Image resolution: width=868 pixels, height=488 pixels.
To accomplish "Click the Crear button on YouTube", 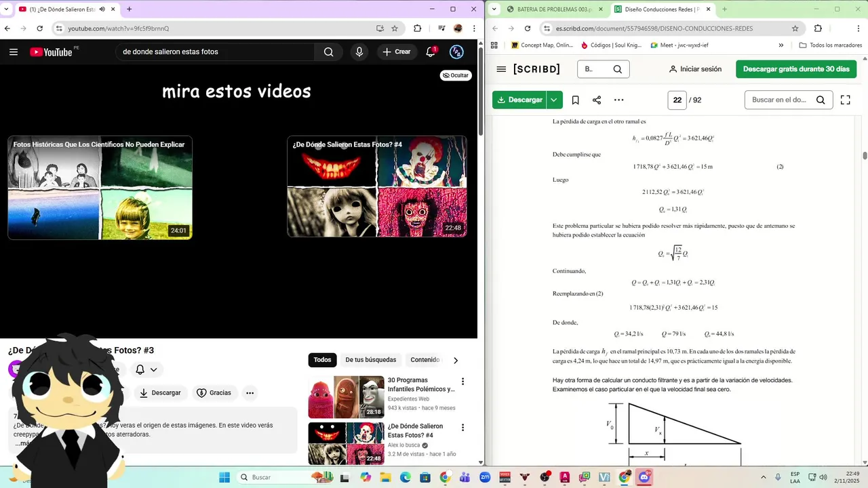I will tap(397, 52).
